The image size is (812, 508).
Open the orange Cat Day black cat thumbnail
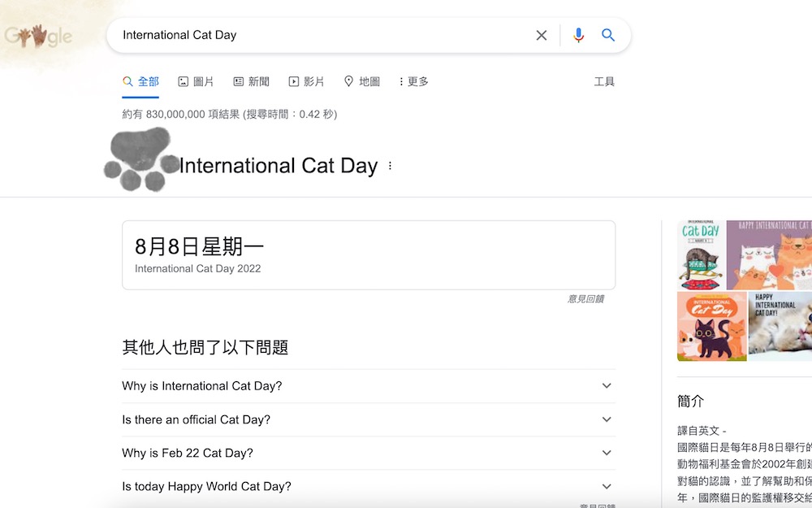[x=712, y=326]
